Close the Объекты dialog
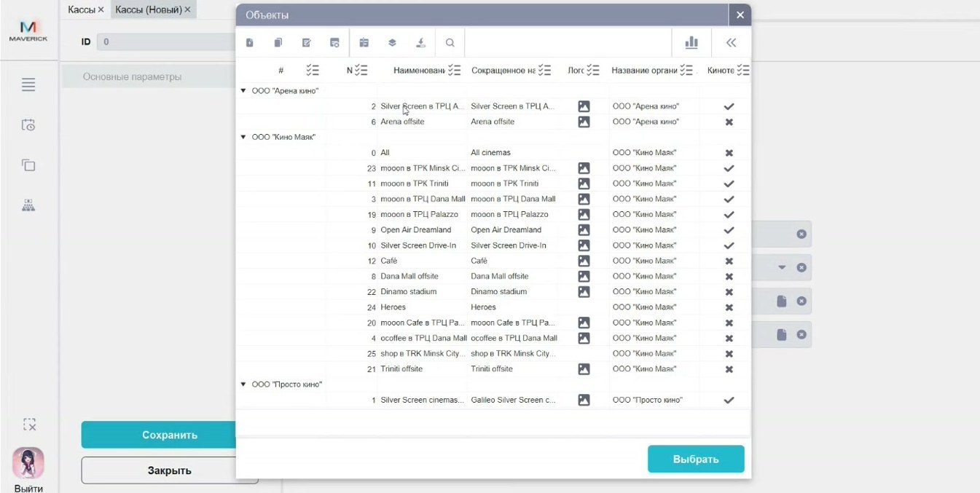 (x=740, y=15)
